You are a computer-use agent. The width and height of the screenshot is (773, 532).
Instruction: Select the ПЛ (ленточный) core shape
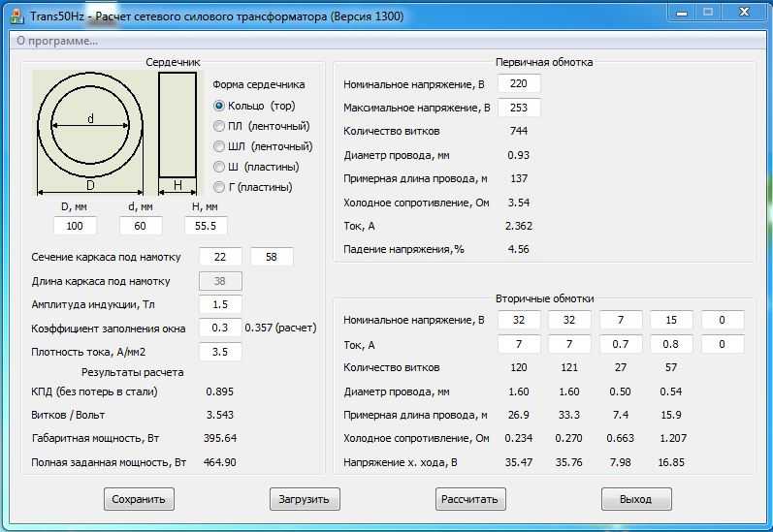pos(261,126)
